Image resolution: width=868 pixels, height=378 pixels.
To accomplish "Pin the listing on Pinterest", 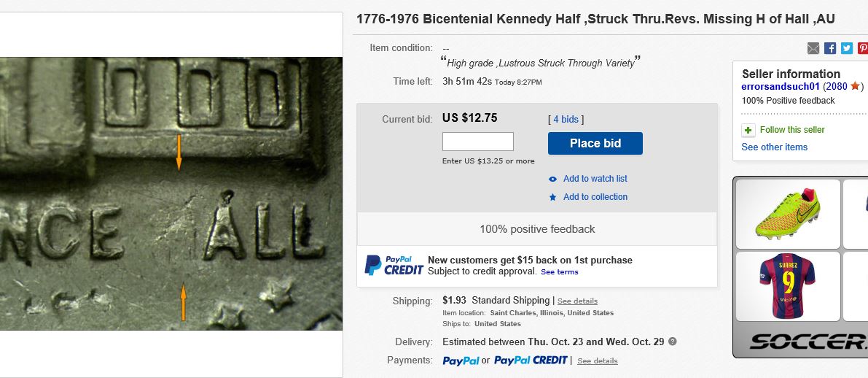I will [x=862, y=48].
